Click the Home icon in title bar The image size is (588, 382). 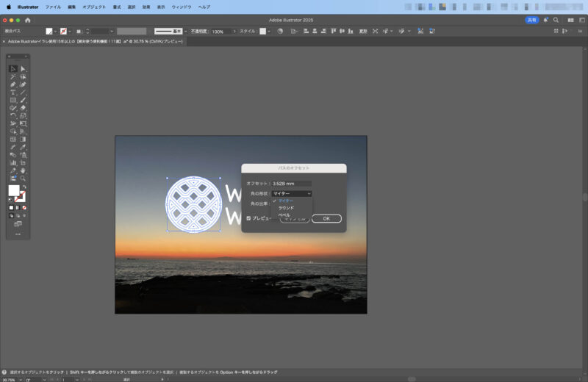pyautogui.click(x=28, y=20)
